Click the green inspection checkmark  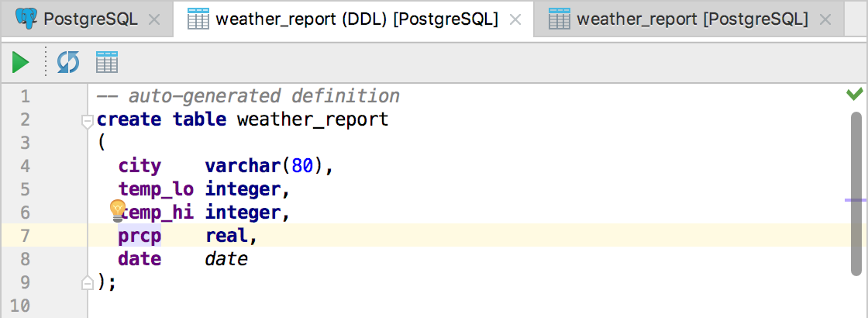[x=855, y=94]
